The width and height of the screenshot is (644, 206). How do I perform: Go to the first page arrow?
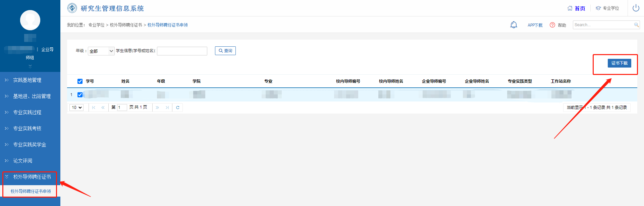(94, 108)
